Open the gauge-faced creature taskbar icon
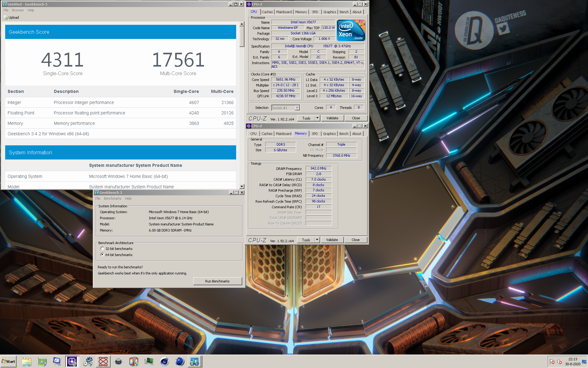This screenshot has width=588, height=368. (119, 362)
